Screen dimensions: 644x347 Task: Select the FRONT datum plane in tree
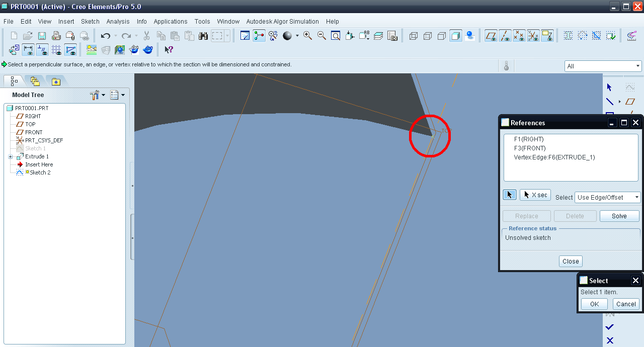[34, 132]
